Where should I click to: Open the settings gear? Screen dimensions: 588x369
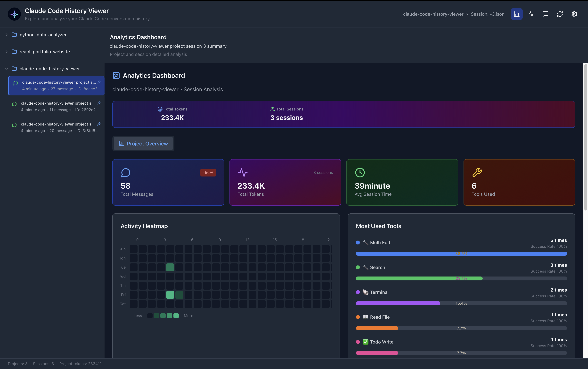[x=574, y=14]
